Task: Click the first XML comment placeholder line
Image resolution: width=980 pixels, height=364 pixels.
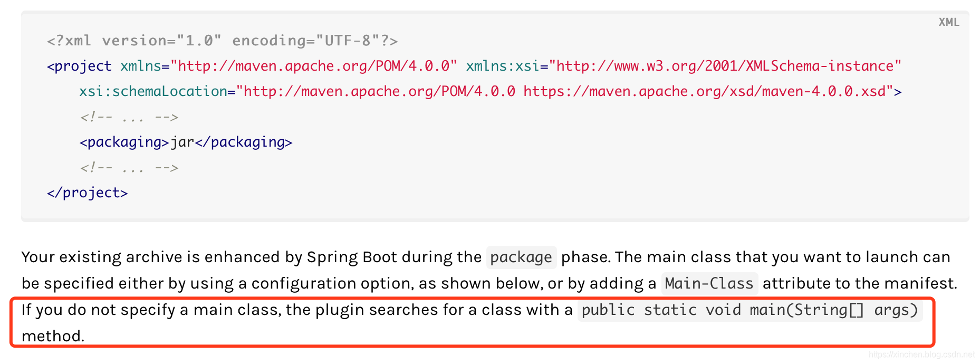Action: (129, 117)
